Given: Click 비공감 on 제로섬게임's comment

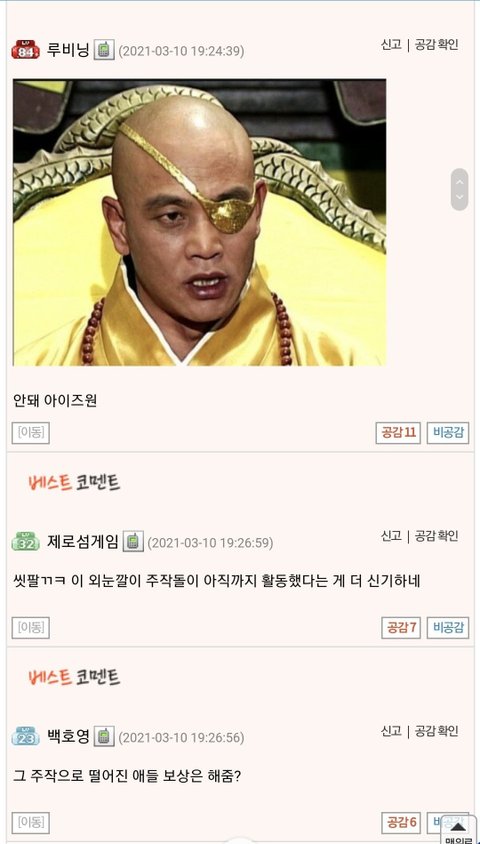Looking at the screenshot, I should 448,628.
